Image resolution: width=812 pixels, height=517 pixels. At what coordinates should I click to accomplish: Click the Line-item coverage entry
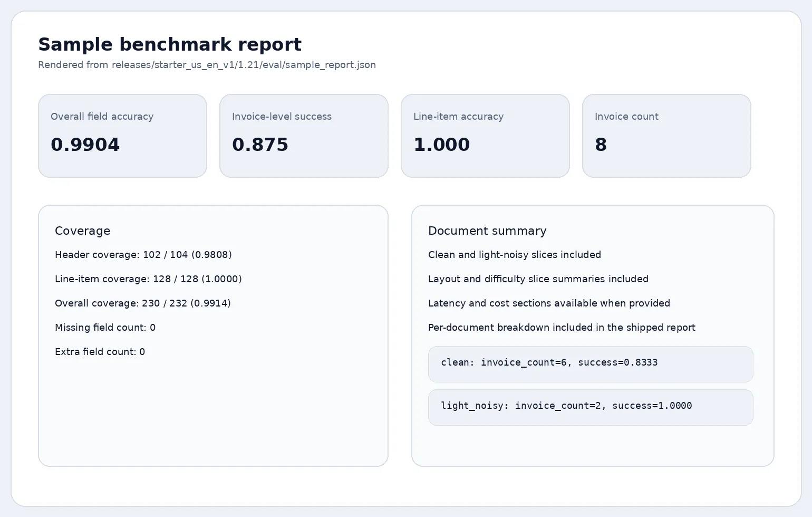coord(148,279)
